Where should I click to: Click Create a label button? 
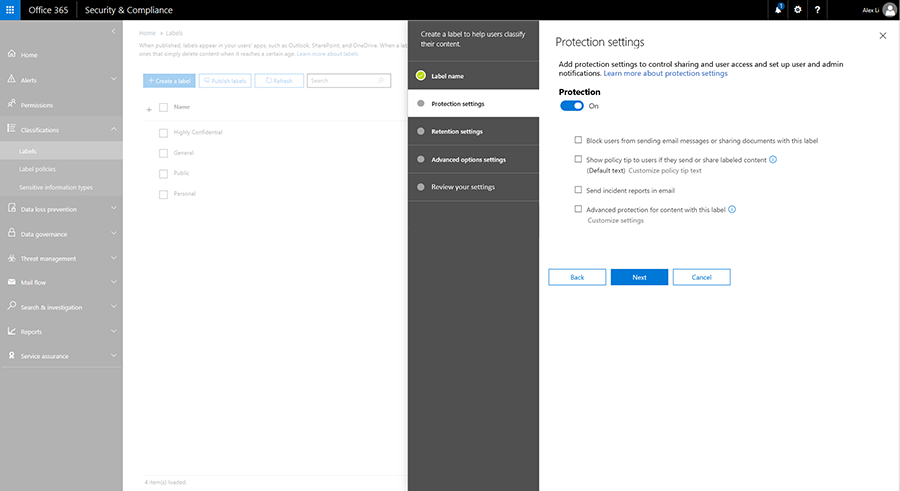click(x=169, y=81)
